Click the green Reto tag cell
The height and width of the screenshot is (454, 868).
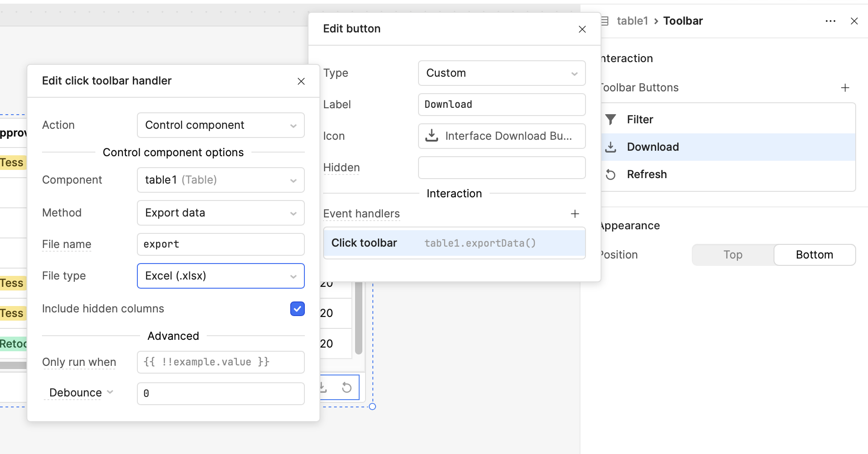pos(13,344)
